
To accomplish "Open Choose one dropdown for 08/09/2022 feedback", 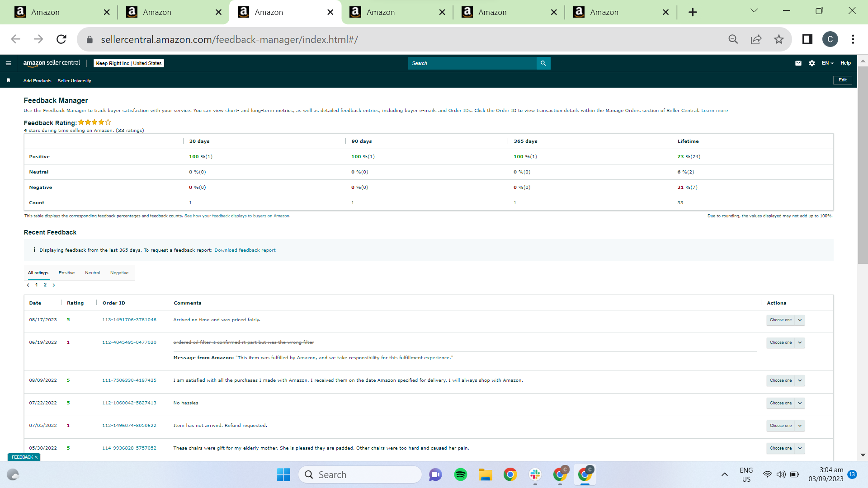I will [x=786, y=380].
